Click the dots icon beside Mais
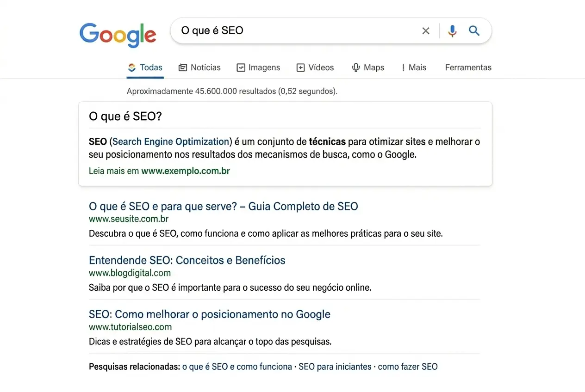 pyautogui.click(x=403, y=67)
